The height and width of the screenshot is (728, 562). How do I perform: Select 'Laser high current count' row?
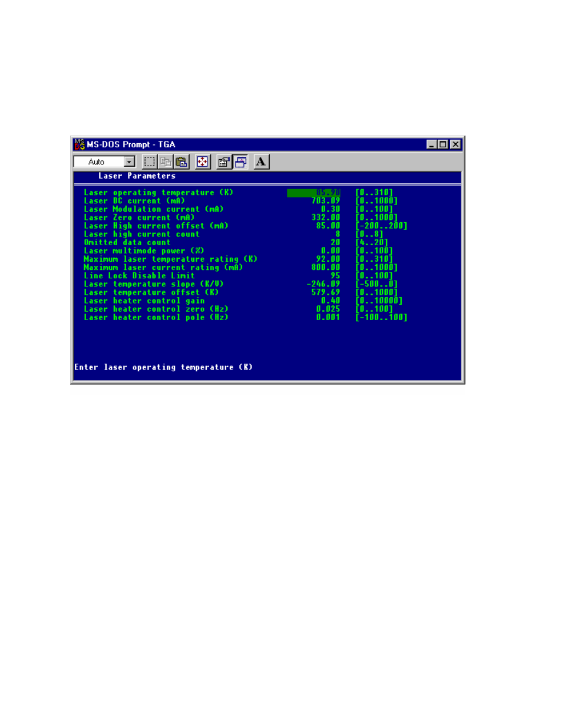coord(233,234)
